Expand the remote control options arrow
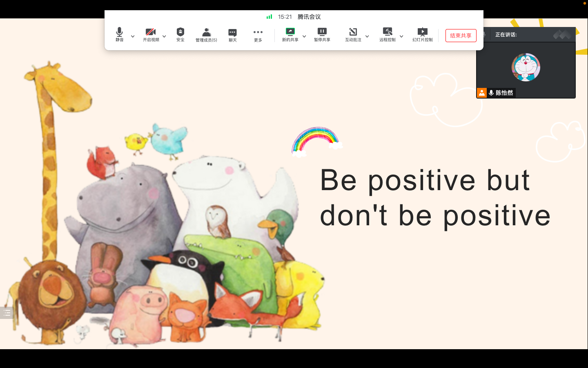This screenshot has height=368, width=588. coord(401,36)
